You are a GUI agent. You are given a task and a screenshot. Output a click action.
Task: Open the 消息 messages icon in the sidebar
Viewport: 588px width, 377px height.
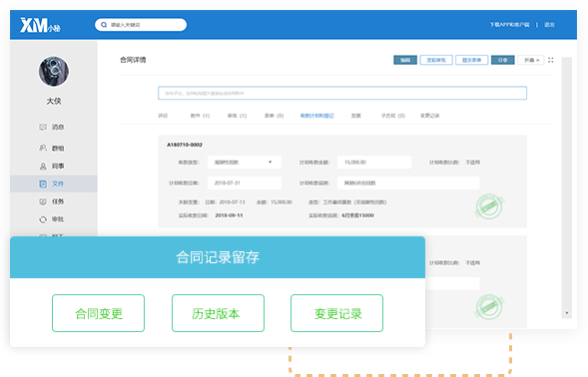[x=43, y=127]
